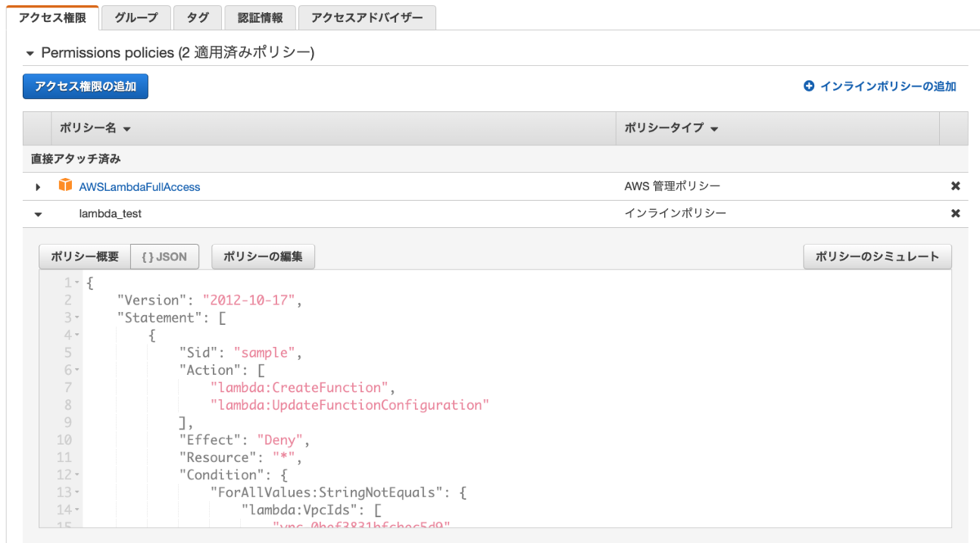The width and height of the screenshot is (980, 543).
Task: Click the "2012-10-17" version value
Action: coord(249,300)
